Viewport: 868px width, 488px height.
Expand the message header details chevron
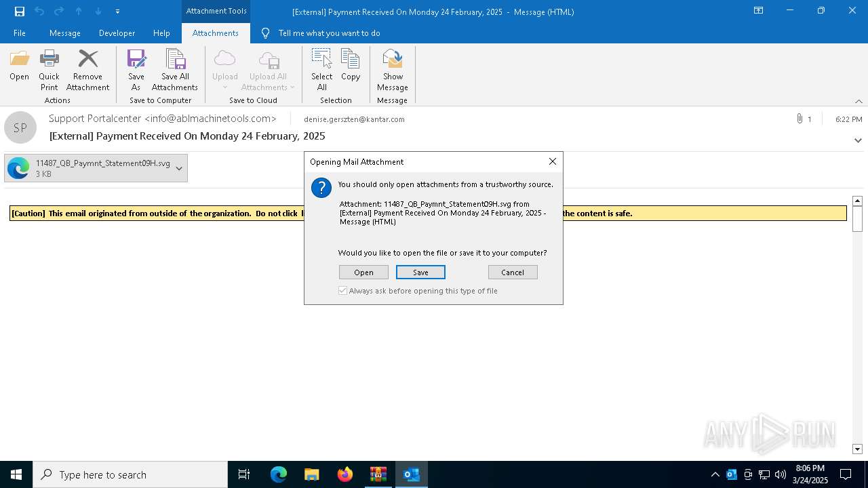(858, 140)
